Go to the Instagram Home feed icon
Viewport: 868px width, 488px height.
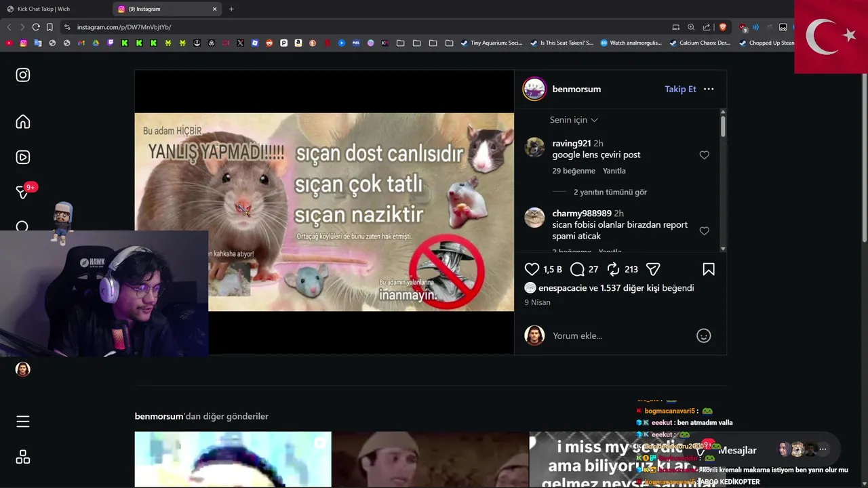23,122
